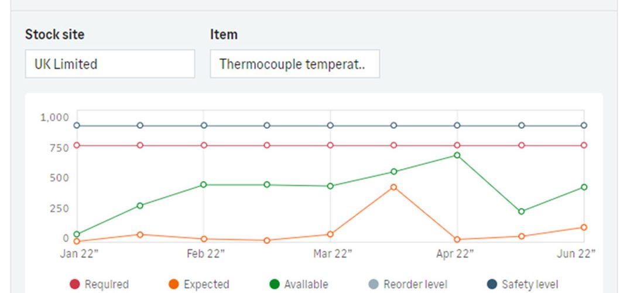Viewport: 644px width, 293px height.
Task: Click the Available point at Jun 22
Action: [x=584, y=187]
